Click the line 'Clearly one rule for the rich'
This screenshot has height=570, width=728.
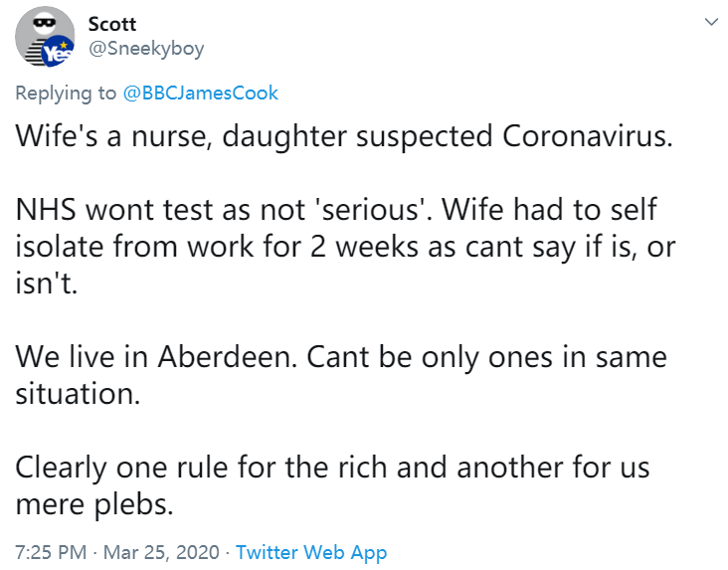pyautogui.click(x=332, y=466)
